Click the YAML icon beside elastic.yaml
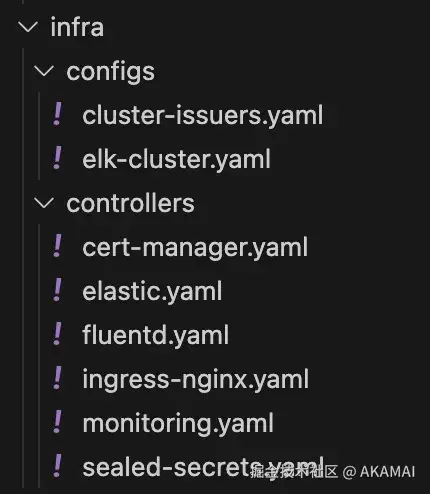This screenshot has height=494, width=430. click(x=58, y=290)
